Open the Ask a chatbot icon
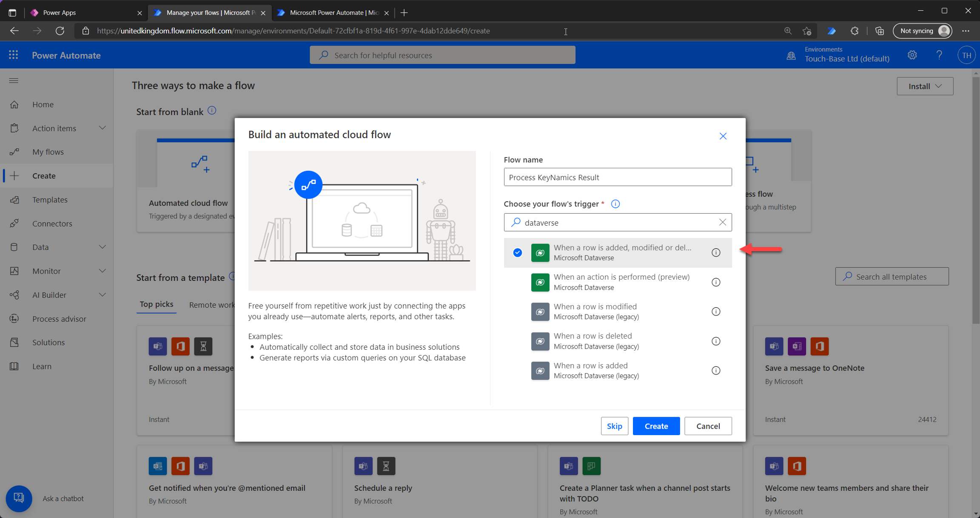This screenshot has width=980, height=518. [x=19, y=498]
